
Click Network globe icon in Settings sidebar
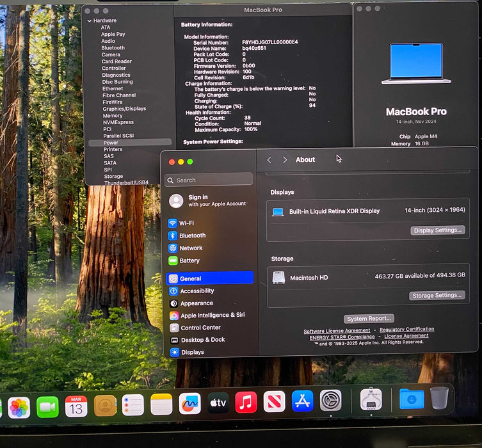[173, 248]
